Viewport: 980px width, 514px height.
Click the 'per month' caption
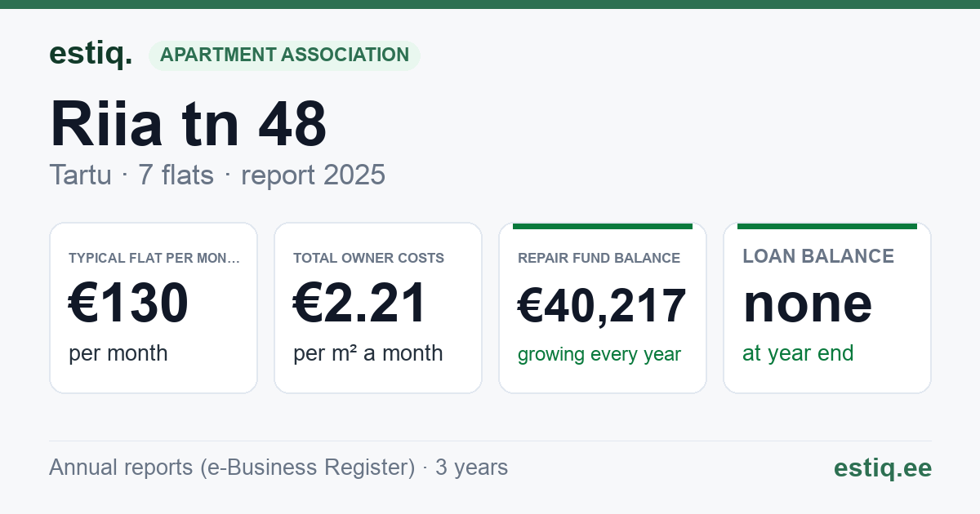[x=118, y=353]
